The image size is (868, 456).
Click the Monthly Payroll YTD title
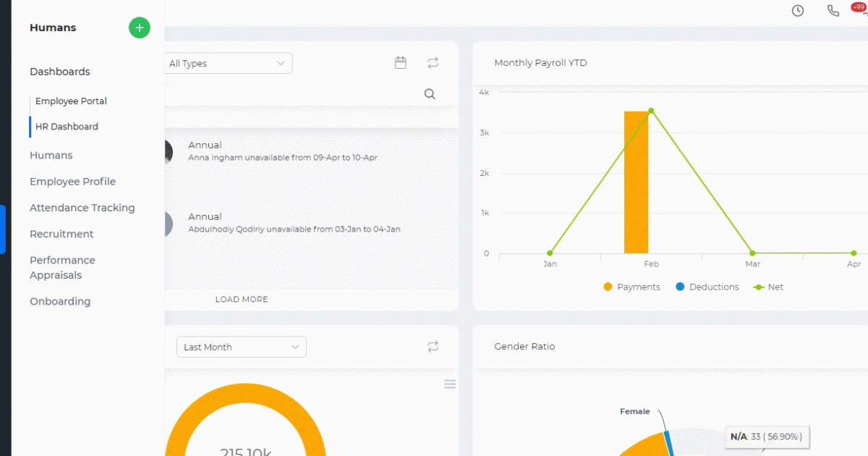click(540, 63)
